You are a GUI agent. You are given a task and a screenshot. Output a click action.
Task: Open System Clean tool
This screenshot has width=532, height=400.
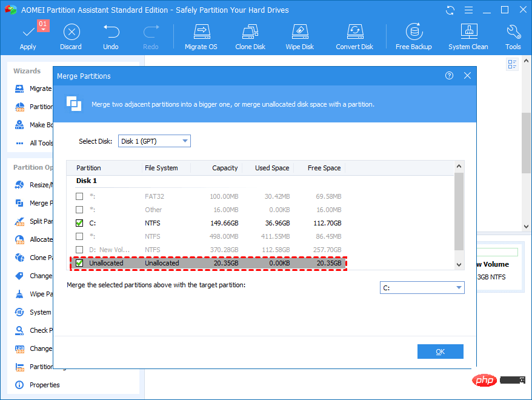tap(468, 36)
